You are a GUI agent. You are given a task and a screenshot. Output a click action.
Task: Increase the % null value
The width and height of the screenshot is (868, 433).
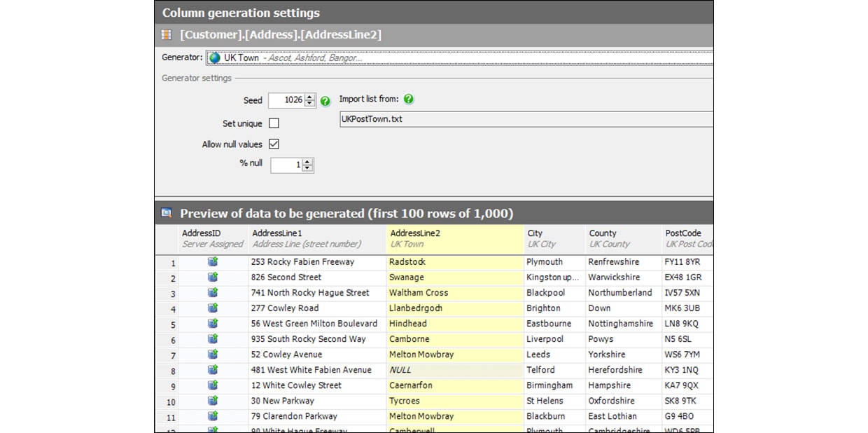(x=307, y=161)
